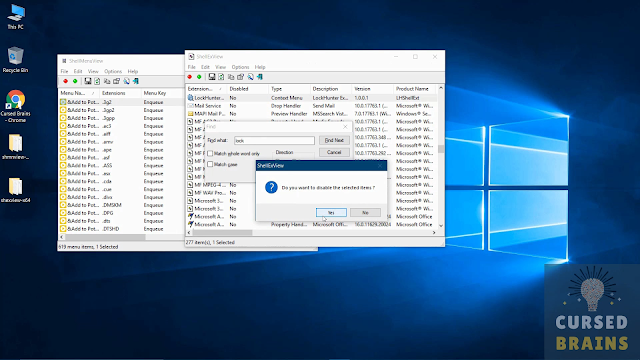Open This PC desktop icon
Screen dimensions: 640x360
[x=16, y=17]
